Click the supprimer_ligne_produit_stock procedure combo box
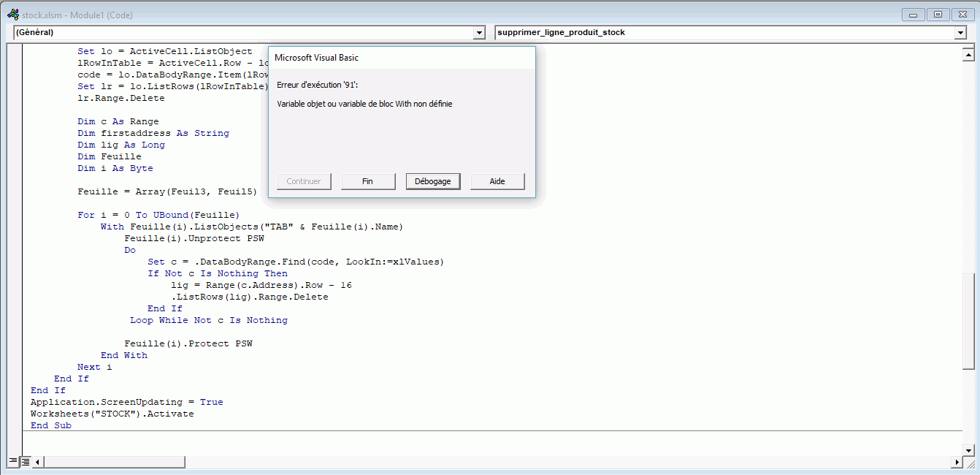 730,33
